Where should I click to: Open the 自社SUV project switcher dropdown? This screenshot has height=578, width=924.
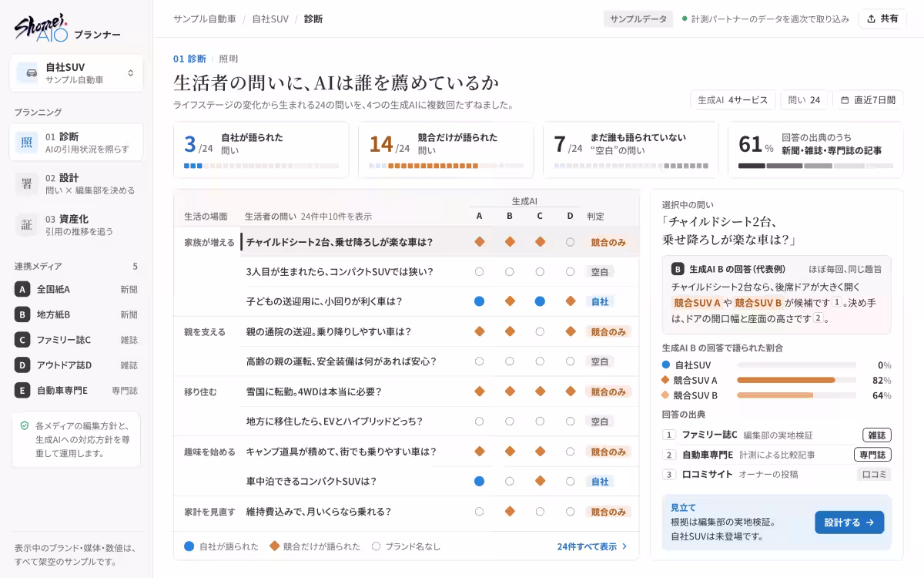pyautogui.click(x=76, y=73)
